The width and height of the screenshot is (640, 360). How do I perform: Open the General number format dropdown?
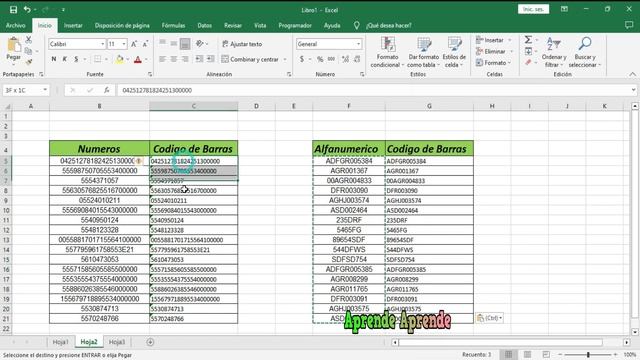(358, 44)
